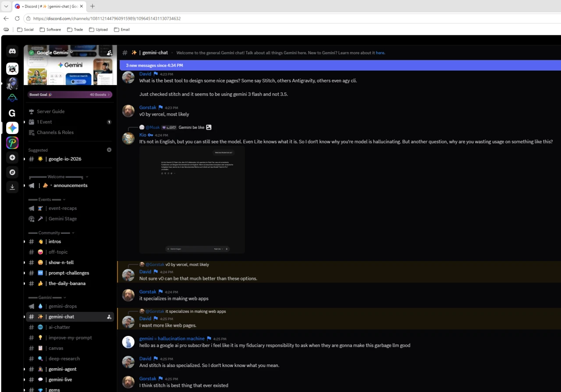Open the prompt-challenges channel
561x392 pixels.
point(70,273)
